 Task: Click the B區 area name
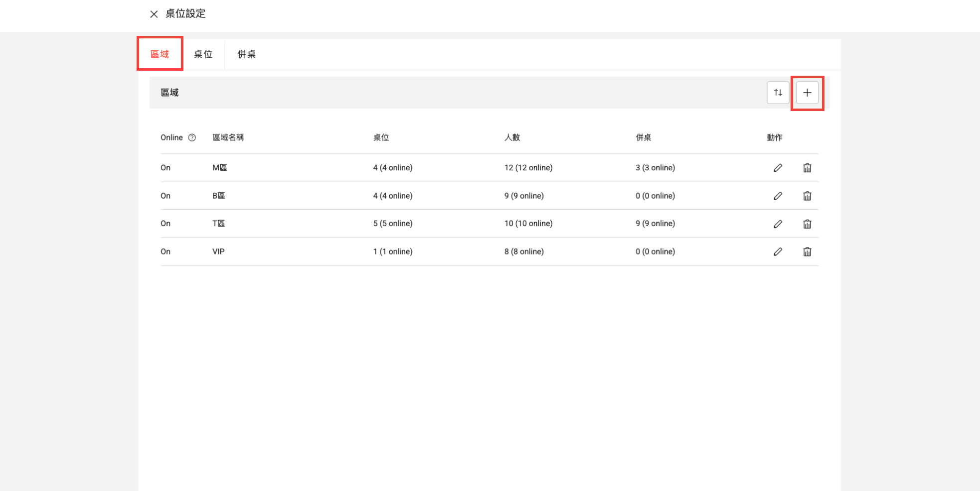(x=218, y=196)
